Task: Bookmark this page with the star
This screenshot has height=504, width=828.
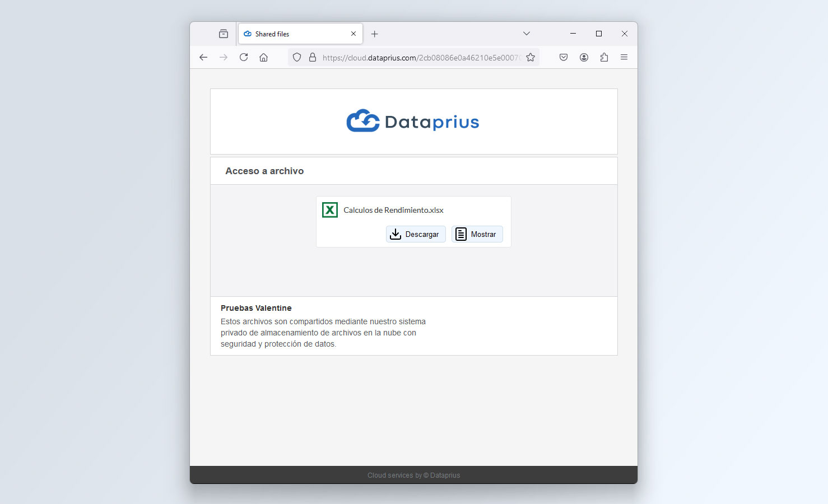Action: point(531,57)
